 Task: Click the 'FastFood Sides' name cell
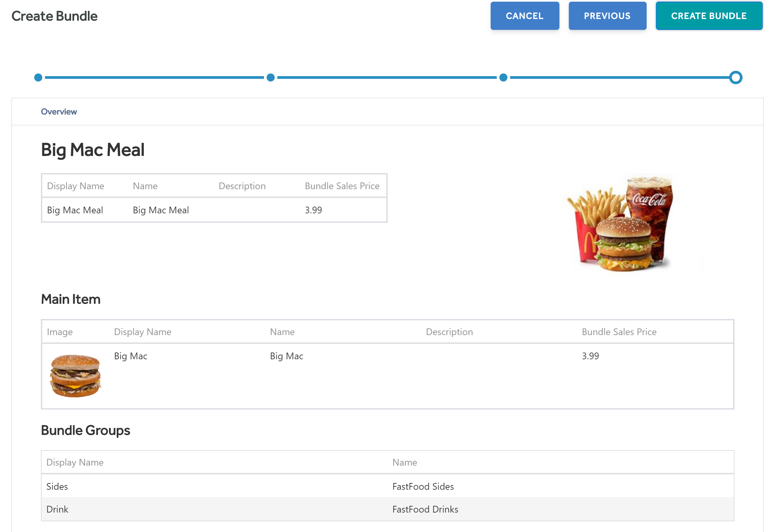(423, 486)
